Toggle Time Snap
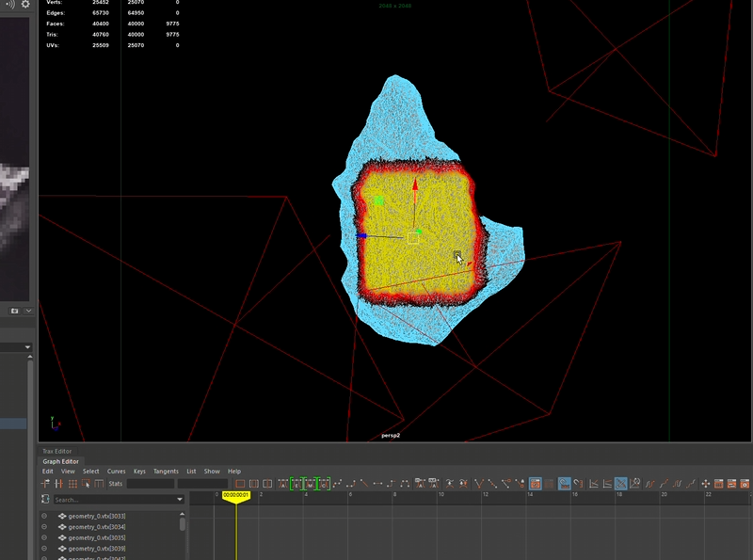 point(564,484)
